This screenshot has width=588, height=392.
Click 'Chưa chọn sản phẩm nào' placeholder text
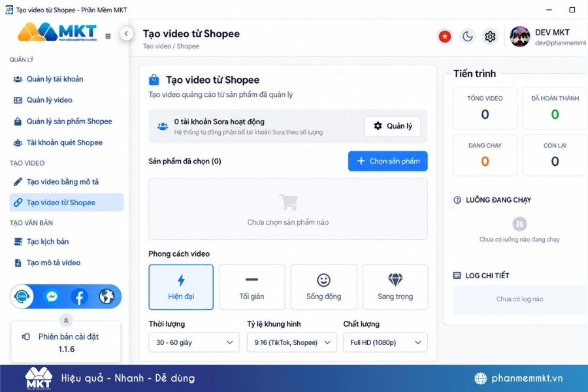coord(288,222)
